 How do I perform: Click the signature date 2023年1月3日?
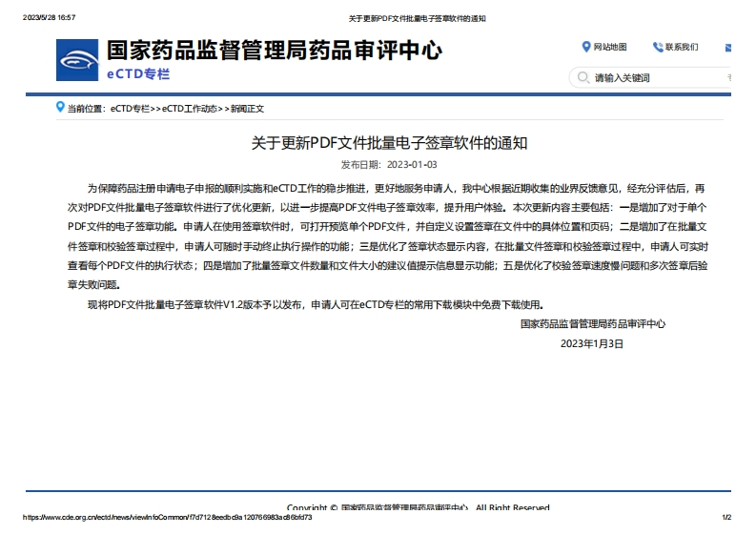coord(591,342)
